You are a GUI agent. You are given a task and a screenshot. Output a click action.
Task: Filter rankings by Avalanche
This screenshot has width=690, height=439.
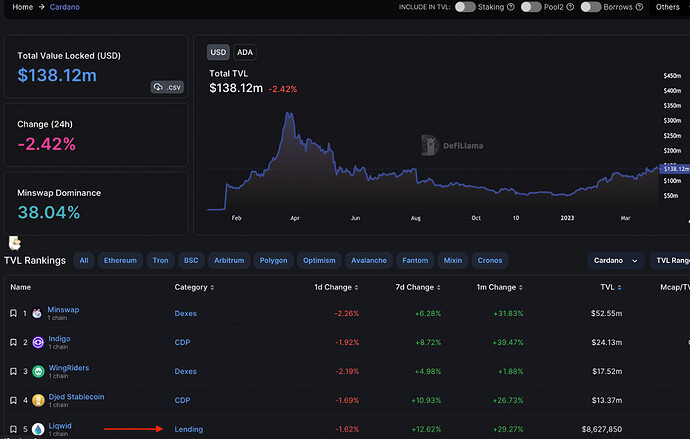(x=369, y=260)
